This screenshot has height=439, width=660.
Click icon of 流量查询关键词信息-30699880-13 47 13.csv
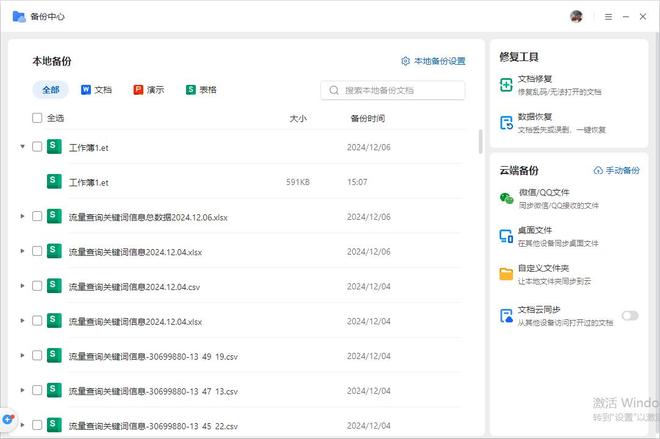54,390
